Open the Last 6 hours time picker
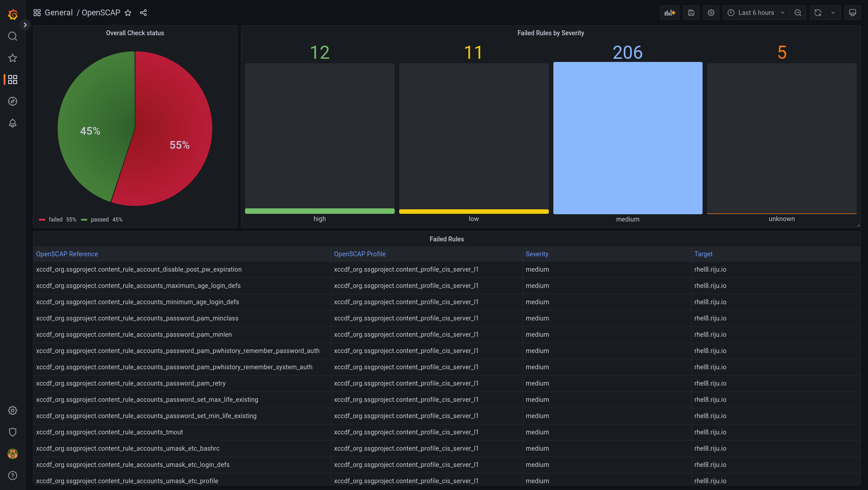 pos(756,13)
